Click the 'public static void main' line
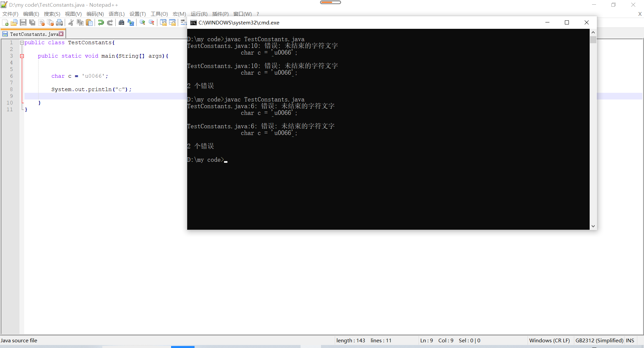The image size is (644, 348). point(103,56)
